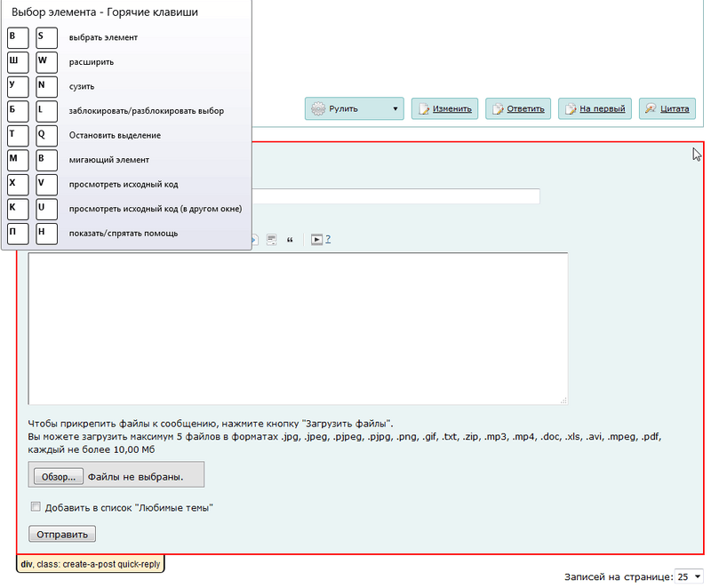
Task: Click the S key box for выбрать элемент
Action: (47, 37)
